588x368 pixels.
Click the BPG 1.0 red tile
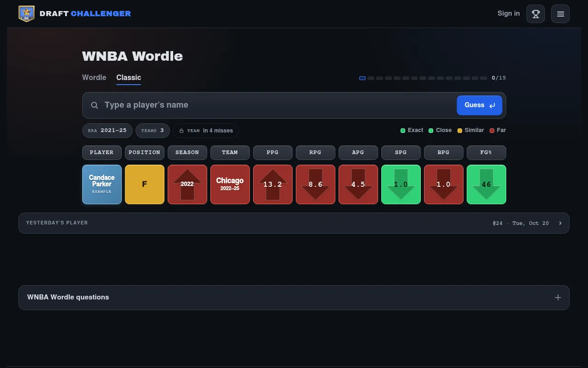click(444, 184)
